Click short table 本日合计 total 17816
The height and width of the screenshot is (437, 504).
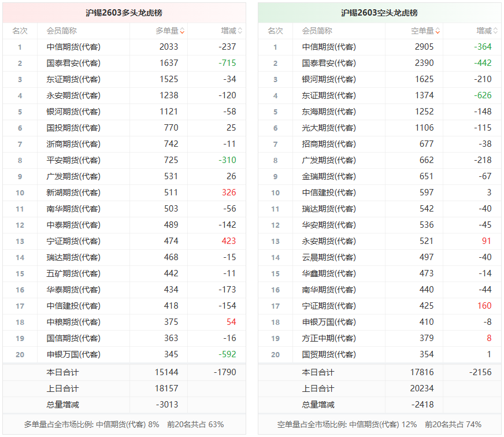(422, 372)
